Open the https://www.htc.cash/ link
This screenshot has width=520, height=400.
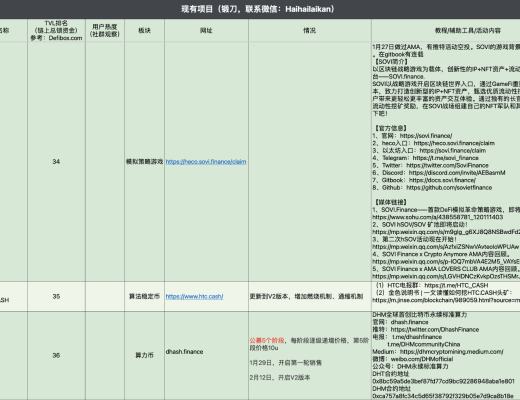(194, 296)
